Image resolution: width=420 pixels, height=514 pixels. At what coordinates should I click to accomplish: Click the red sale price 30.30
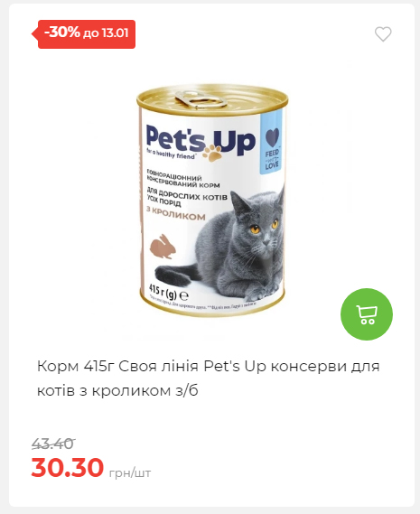click(x=68, y=467)
